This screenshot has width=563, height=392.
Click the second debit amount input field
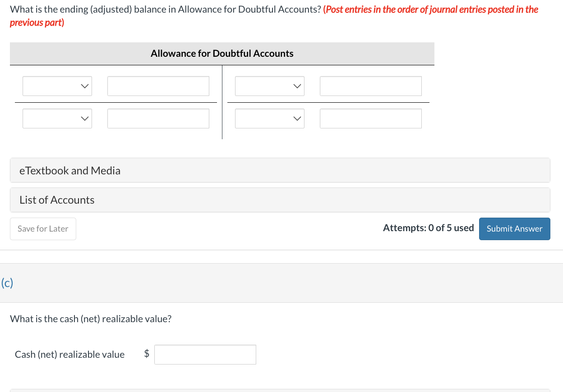[158, 118]
